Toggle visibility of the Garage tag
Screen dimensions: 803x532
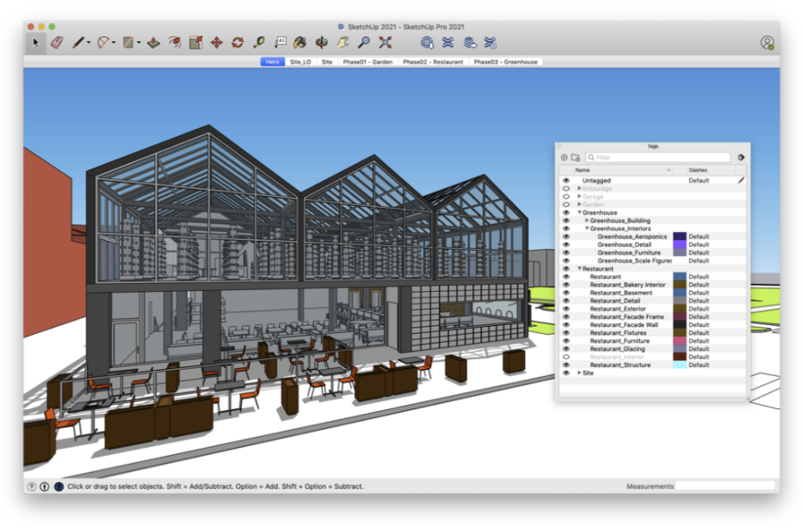(566, 196)
